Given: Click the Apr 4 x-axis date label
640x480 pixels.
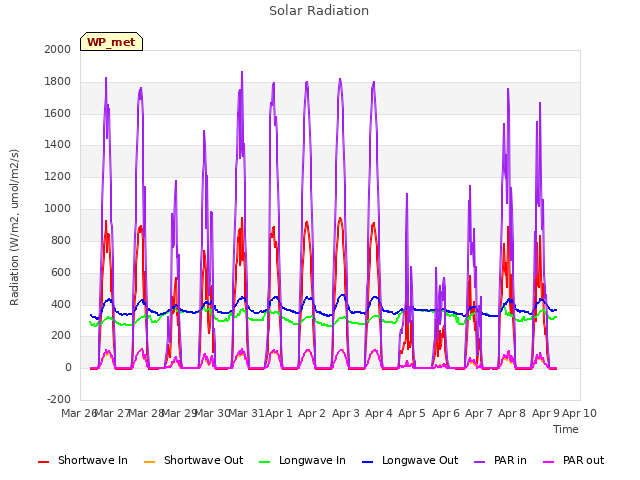Looking at the screenshot, I should click(379, 413).
